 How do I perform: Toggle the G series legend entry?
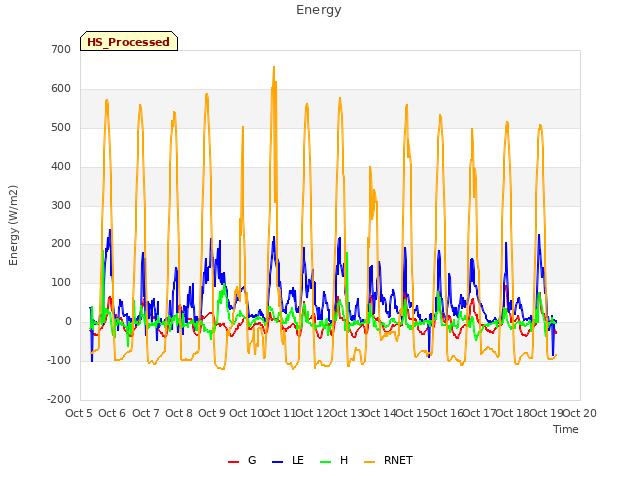[242, 460]
